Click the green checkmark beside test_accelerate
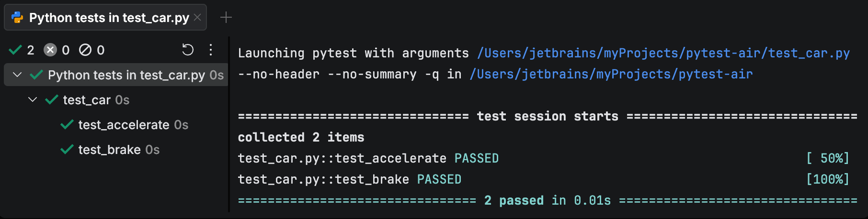Screen dimensions: 868x219 [x=67, y=125]
